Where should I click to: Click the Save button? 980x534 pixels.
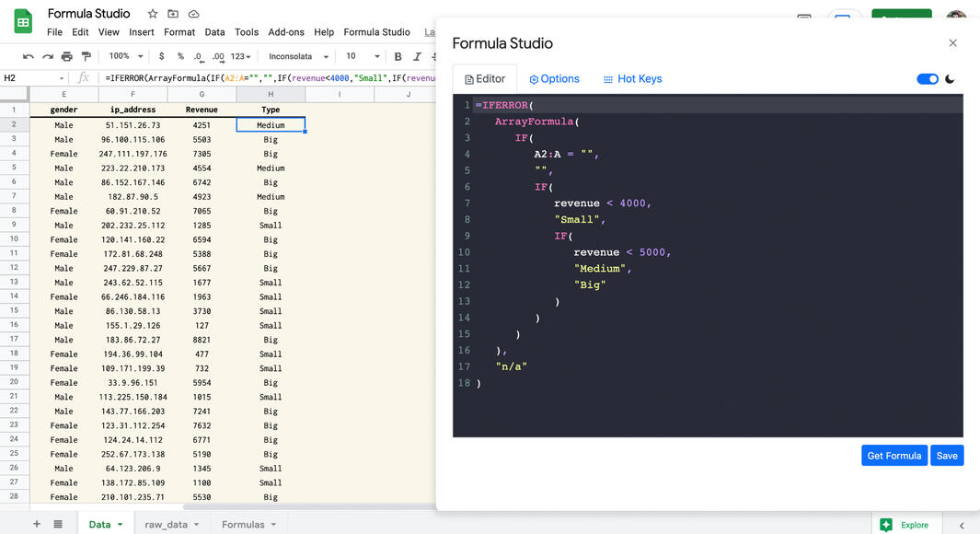click(x=947, y=455)
